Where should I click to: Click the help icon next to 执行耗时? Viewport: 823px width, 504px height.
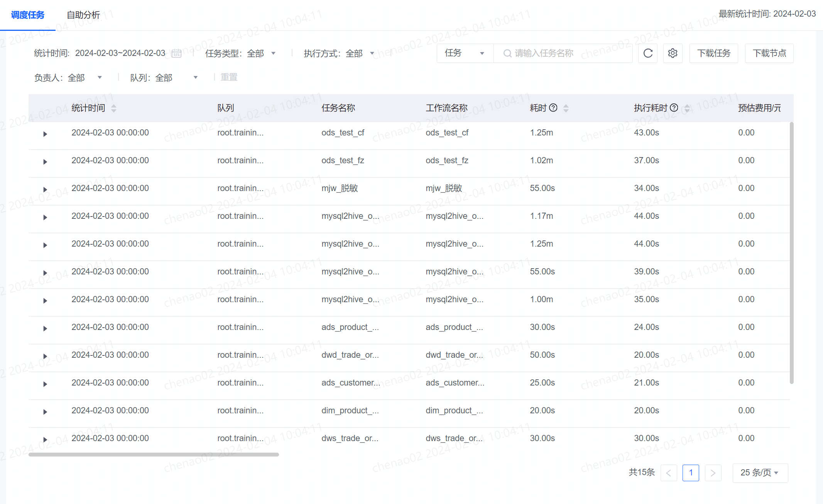[674, 108]
